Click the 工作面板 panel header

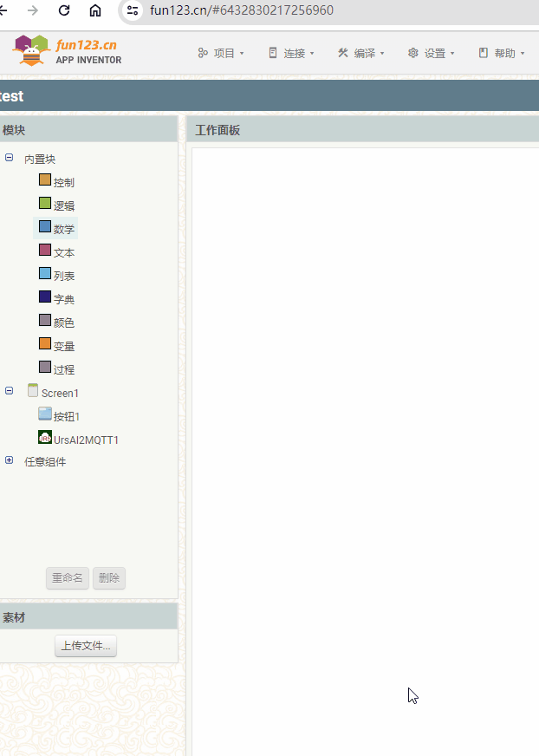[x=362, y=130]
